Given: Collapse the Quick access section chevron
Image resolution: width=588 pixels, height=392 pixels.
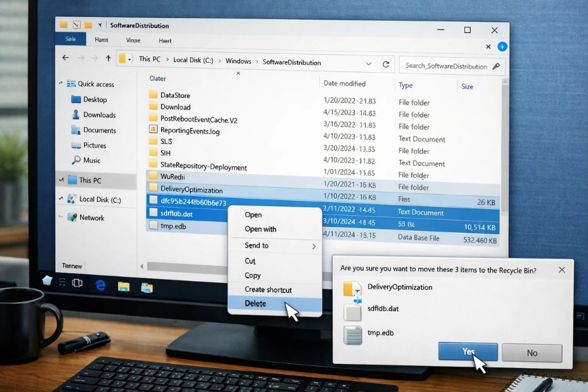Looking at the screenshot, I should (x=61, y=83).
